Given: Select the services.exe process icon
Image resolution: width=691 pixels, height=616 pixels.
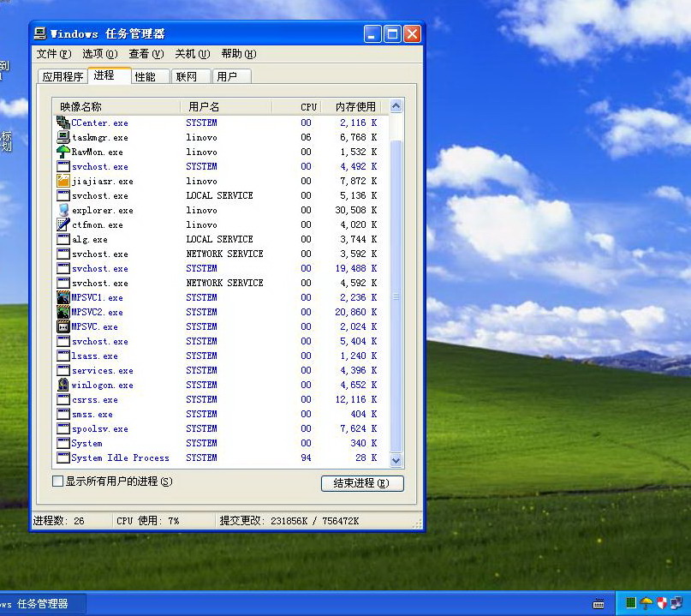Looking at the screenshot, I should click(63, 370).
